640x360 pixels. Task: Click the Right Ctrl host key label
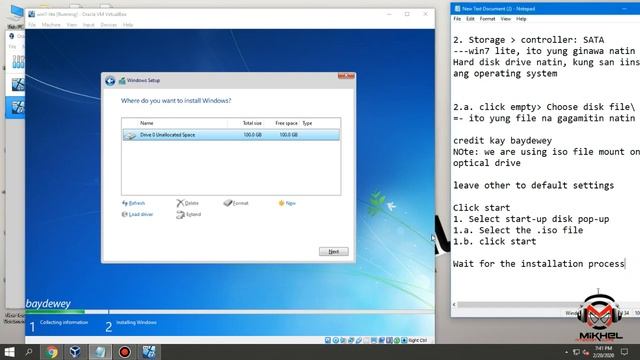(418, 340)
